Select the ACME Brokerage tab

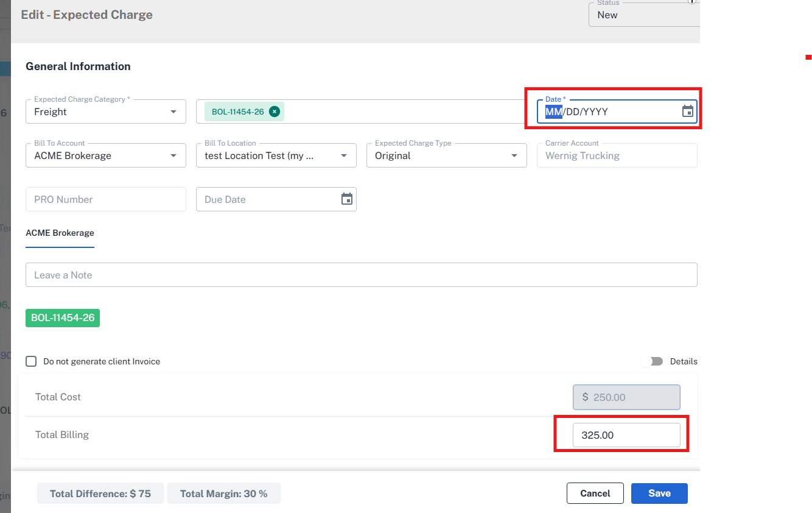60,233
